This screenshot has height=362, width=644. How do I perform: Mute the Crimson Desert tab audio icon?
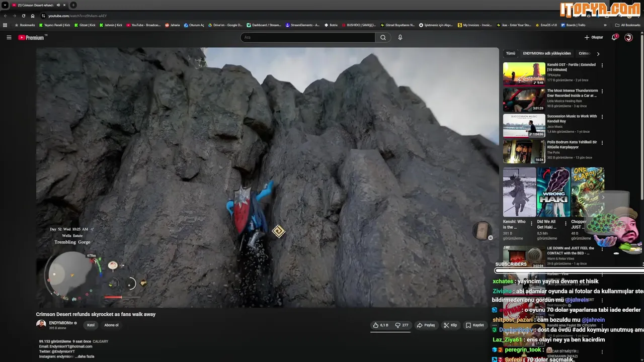(x=58, y=5)
